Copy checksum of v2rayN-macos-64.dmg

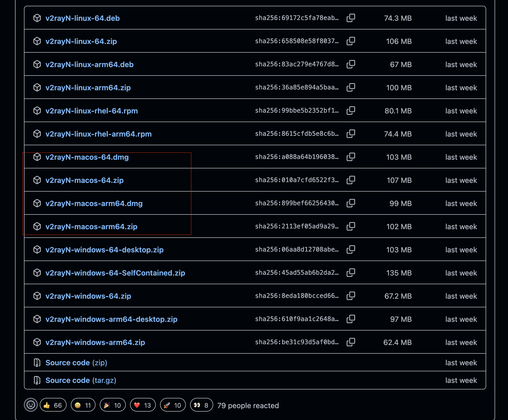click(x=351, y=157)
